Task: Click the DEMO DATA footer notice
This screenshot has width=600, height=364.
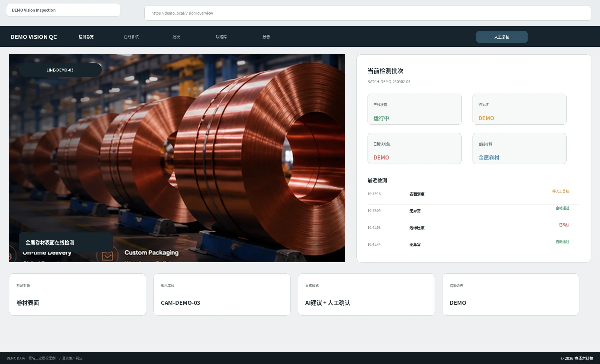Action: coord(45,358)
